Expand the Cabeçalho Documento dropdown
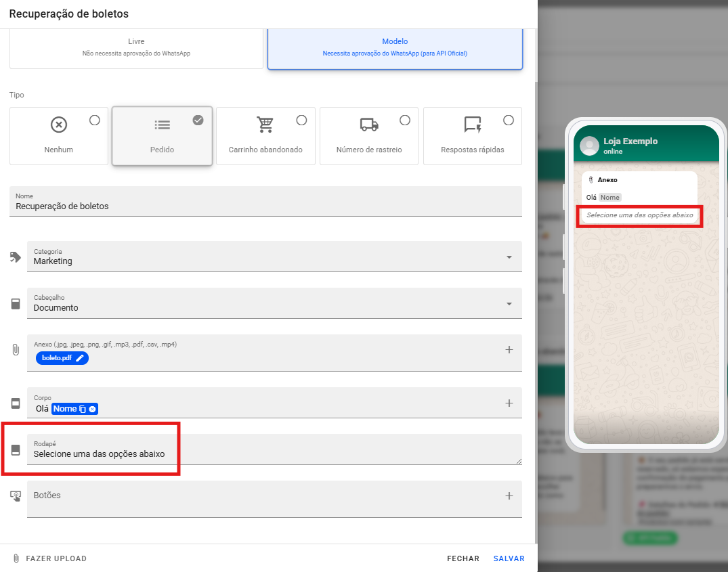This screenshot has height=572, width=728. tap(509, 304)
